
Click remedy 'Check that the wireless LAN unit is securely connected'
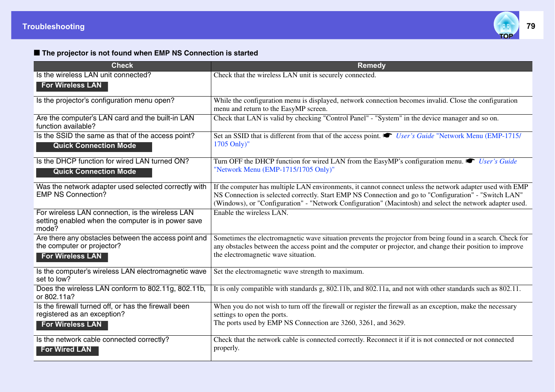(295, 75)
